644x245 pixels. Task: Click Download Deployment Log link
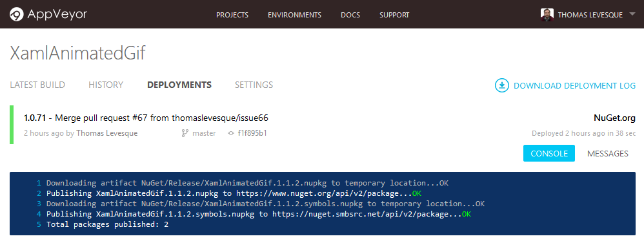574,85
